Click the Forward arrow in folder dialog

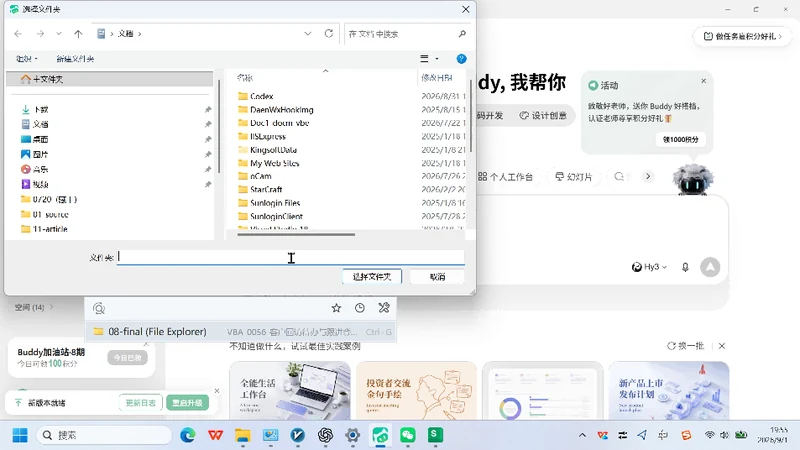pyautogui.click(x=40, y=34)
